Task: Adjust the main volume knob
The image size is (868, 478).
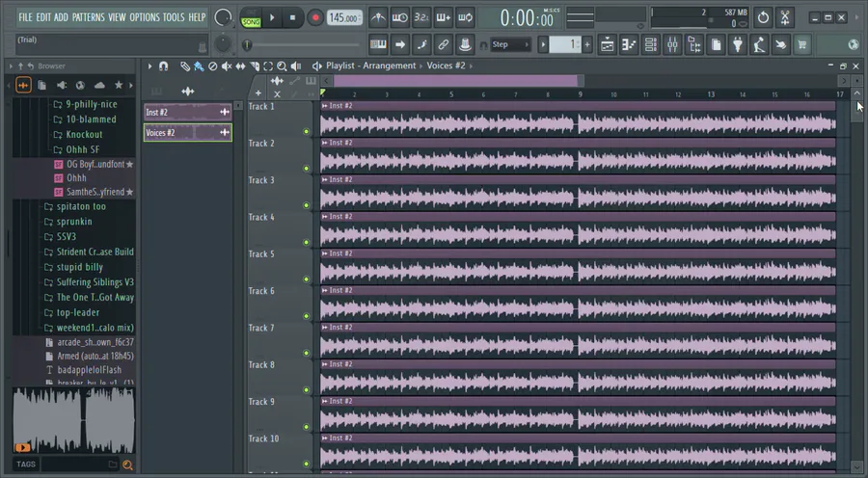Action: (x=223, y=17)
